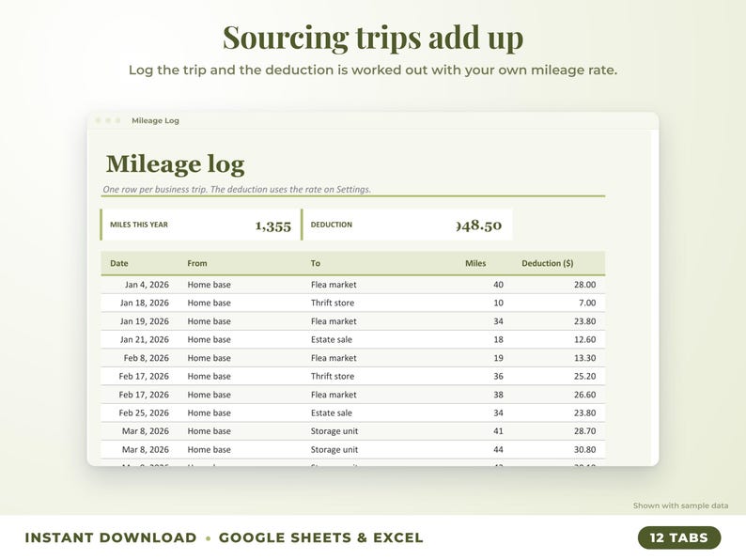Screen dimensions: 746x560
Task: Click the Mileage log heading
Action: tap(175, 164)
